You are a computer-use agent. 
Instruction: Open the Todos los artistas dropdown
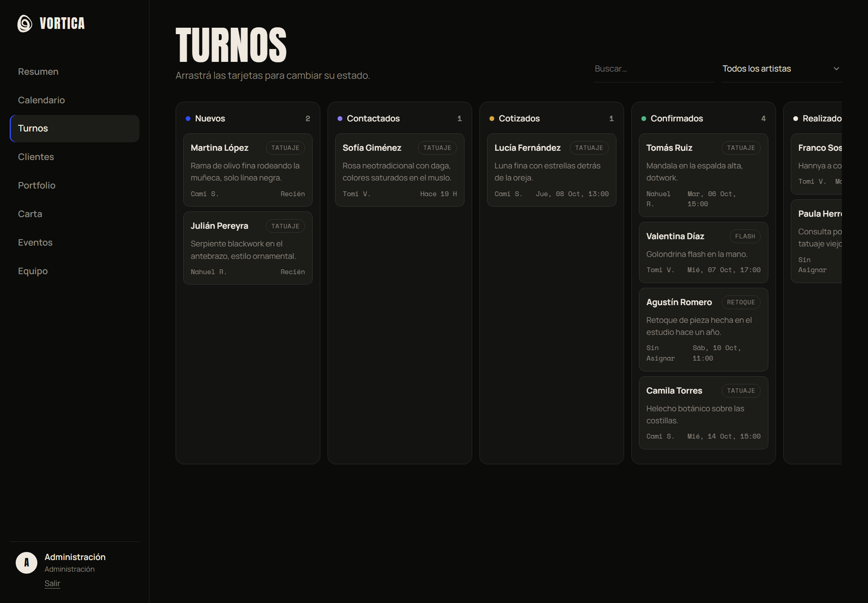coord(781,69)
